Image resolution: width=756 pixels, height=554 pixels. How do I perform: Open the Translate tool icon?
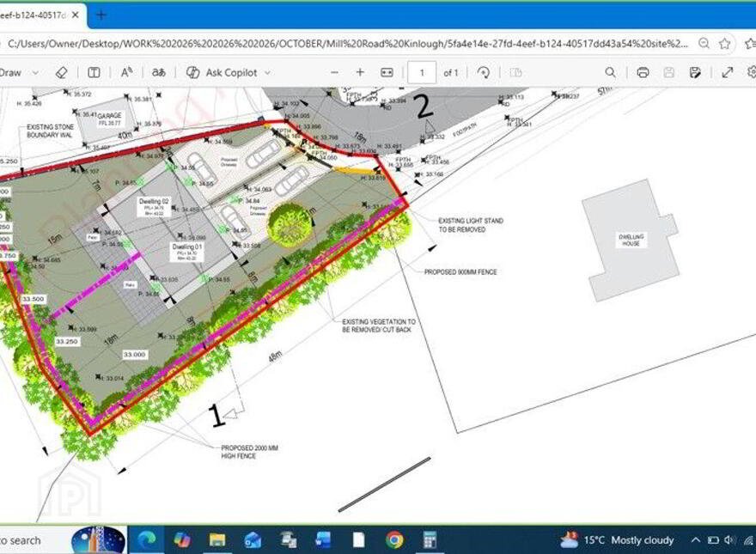pyautogui.click(x=159, y=73)
